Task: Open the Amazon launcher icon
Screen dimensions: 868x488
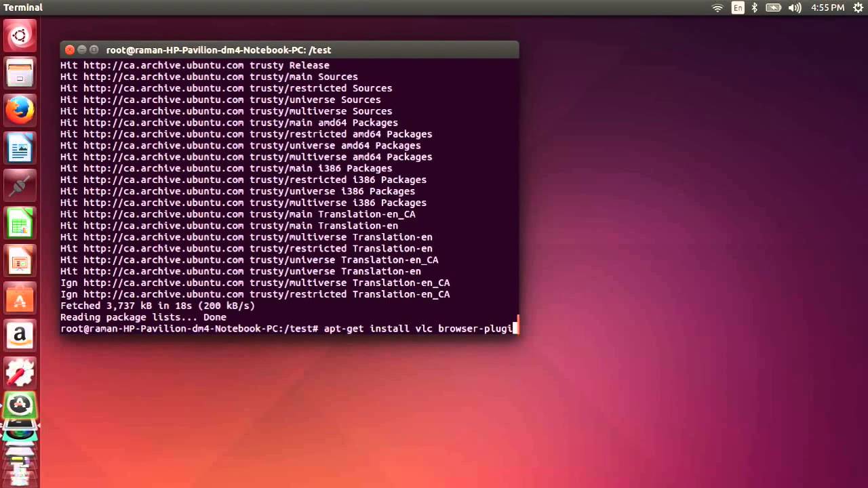Action: [x=20, y=335]
